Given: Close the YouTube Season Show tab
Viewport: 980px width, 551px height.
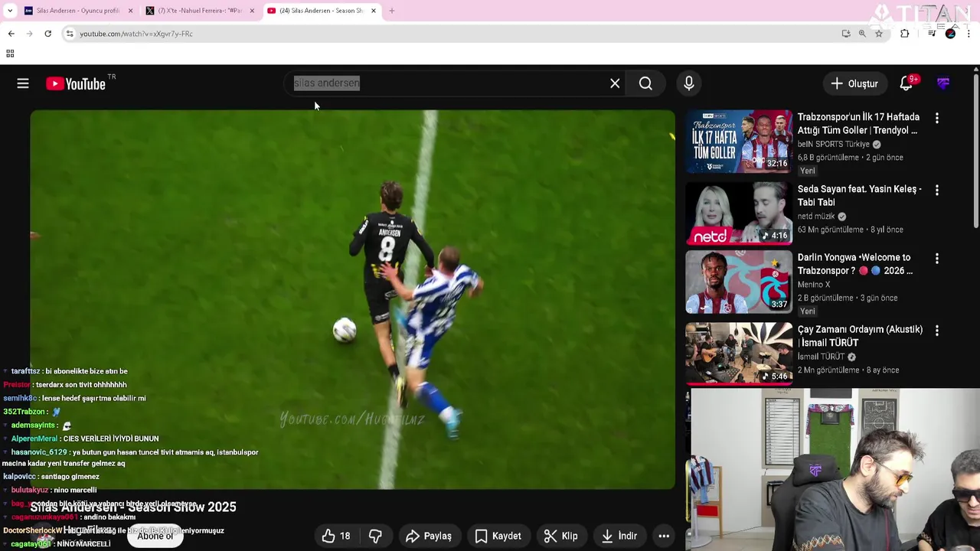Looking at the screenshot, I should [x=374, y=11].
